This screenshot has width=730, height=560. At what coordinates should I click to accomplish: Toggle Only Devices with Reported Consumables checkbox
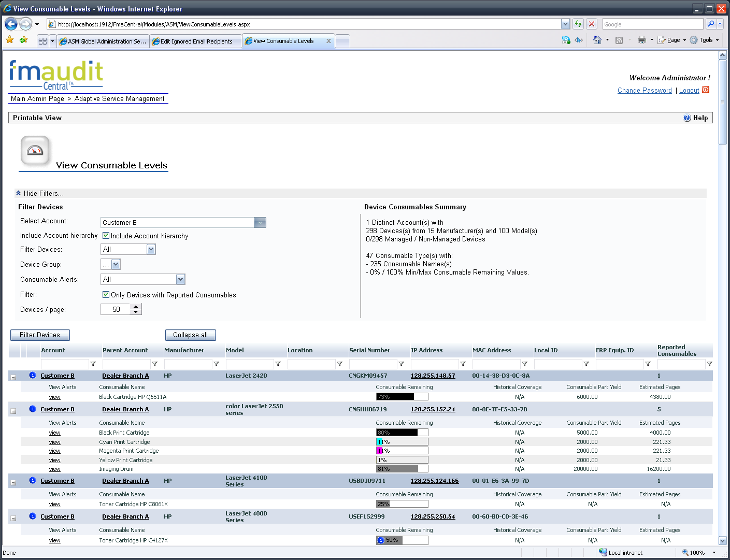tap(106, 294)
